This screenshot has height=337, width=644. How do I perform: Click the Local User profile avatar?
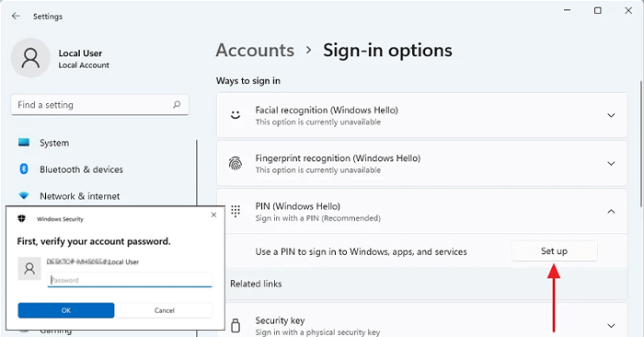click(x=30, y=58)
